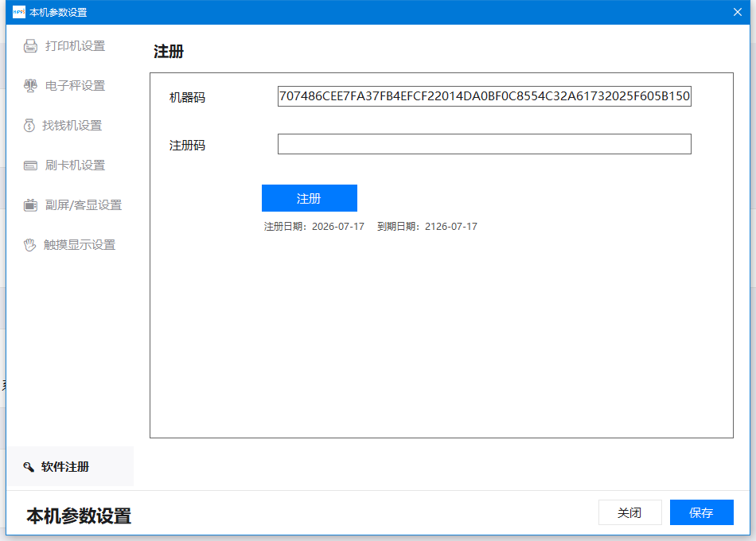Click the key icon for software registration
Screen dimensions: 756x541
pos(29,467)
